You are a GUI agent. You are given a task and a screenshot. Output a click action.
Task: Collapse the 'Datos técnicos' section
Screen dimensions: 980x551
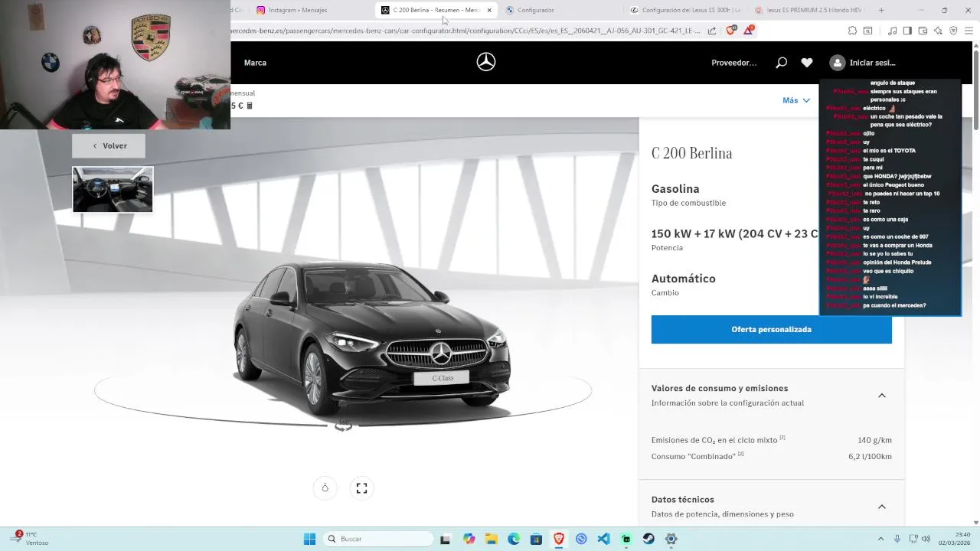tap(881, 507)
